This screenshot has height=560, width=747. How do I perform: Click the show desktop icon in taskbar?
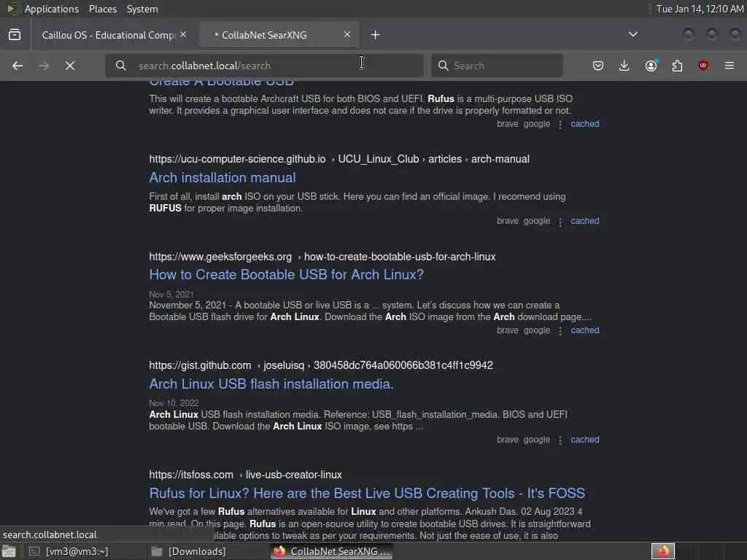pos(9,552)
